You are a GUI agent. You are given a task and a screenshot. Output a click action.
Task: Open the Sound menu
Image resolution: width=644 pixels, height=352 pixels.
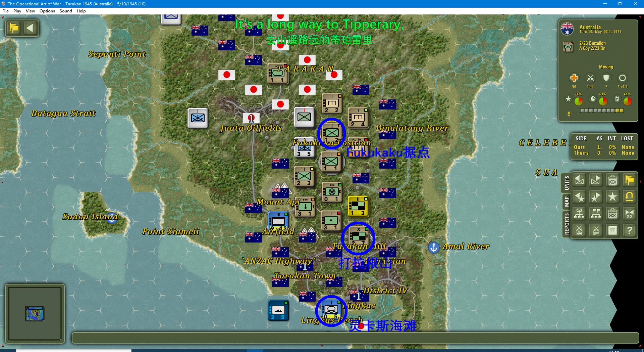pyautogui.click(x=66, y=11)
